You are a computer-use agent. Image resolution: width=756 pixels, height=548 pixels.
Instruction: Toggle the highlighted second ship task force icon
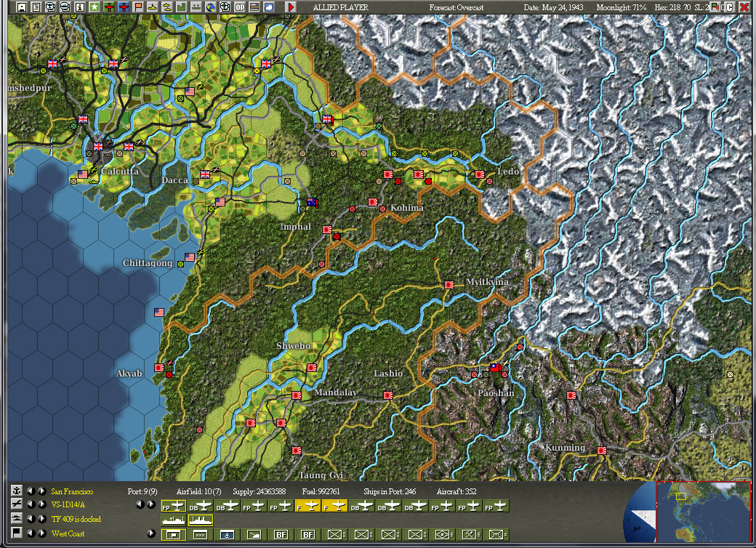(200, 520)
